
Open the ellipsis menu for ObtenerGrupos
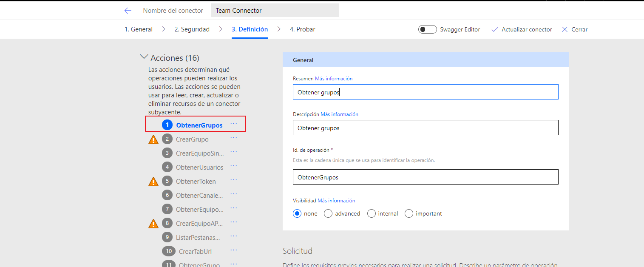tap(233, 124)
